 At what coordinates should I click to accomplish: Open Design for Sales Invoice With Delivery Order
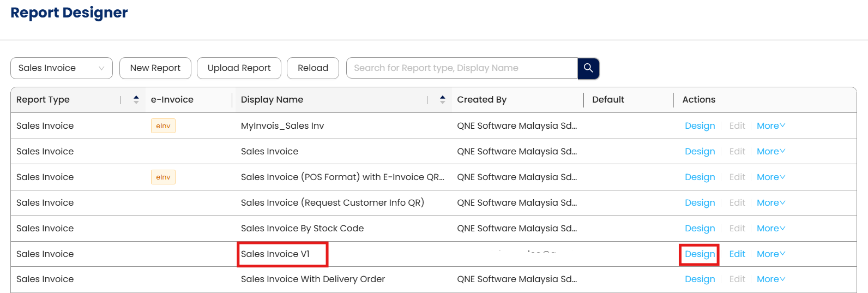tap(700, 279)
